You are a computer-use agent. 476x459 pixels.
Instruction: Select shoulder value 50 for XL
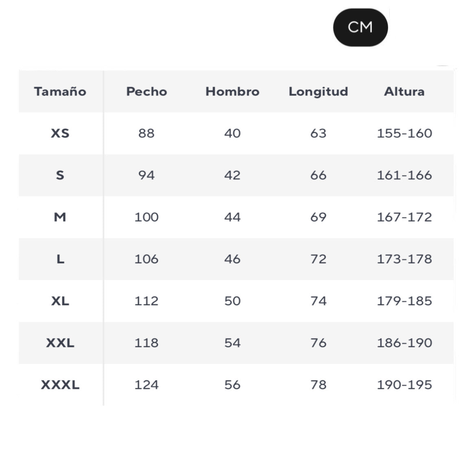pos(232,301)
